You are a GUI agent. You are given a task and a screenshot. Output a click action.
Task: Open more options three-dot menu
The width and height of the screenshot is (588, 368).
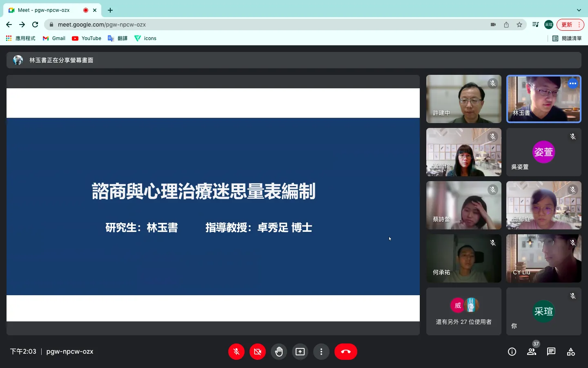(x=321, y=352)
